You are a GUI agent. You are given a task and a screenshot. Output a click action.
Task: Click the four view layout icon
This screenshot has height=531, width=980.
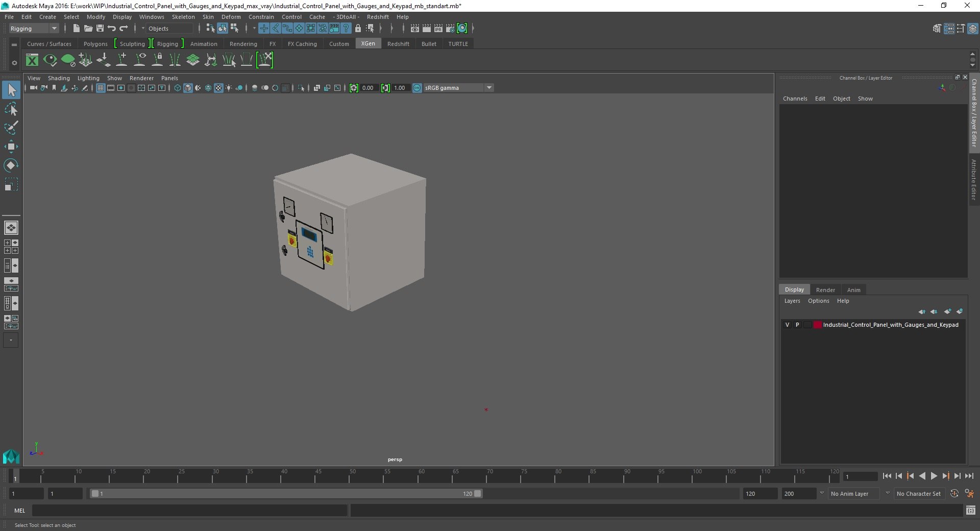tap(11, 247)
